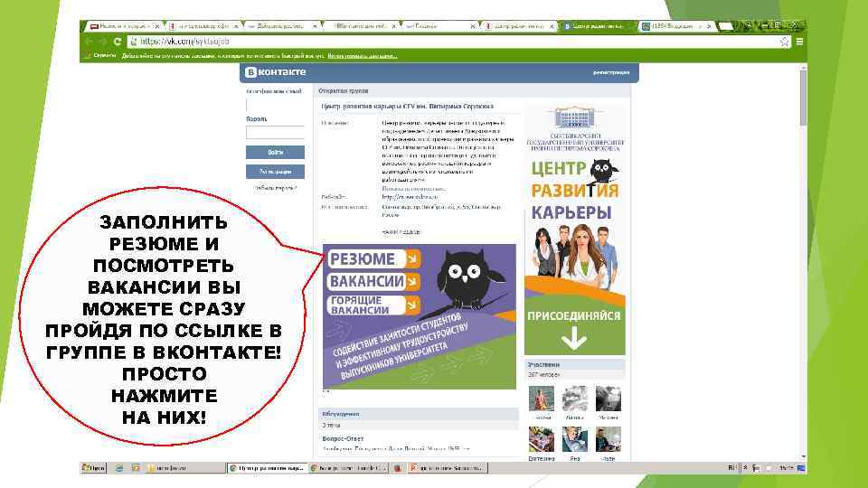868x488 pixels.
Task: Click the PowerPoint taskbar button
Action: coord(448,468)
